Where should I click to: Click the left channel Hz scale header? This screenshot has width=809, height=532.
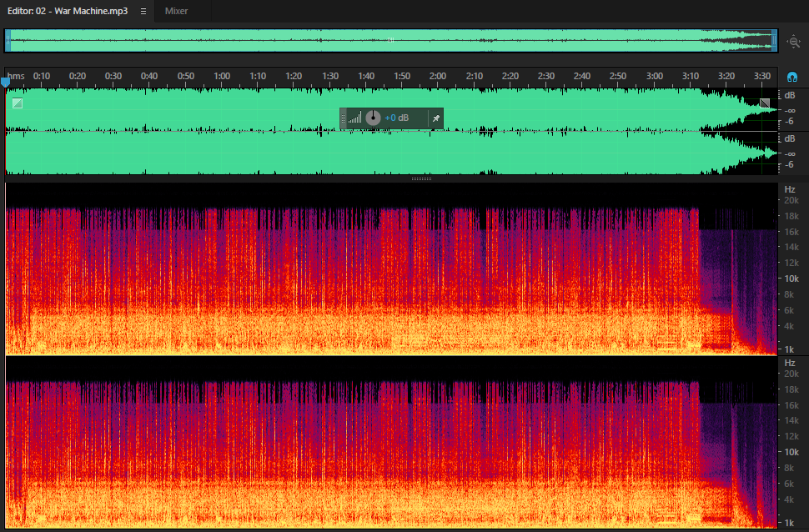[789, 189]
